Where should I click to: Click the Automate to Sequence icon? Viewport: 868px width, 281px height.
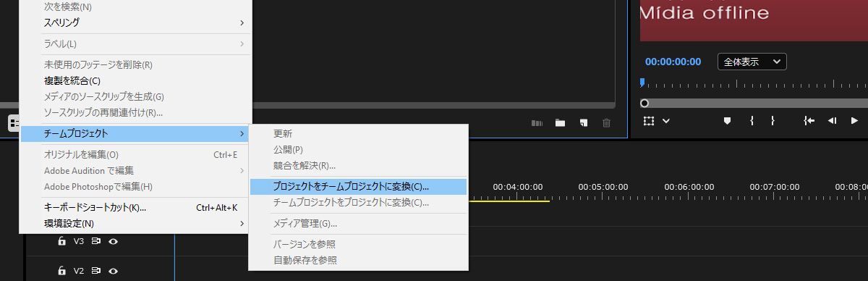pos(537,123)
